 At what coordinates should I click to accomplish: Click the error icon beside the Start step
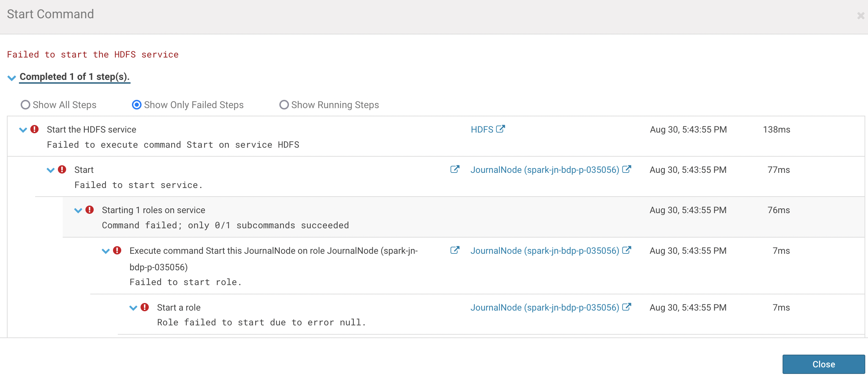[x=62, y=169]
